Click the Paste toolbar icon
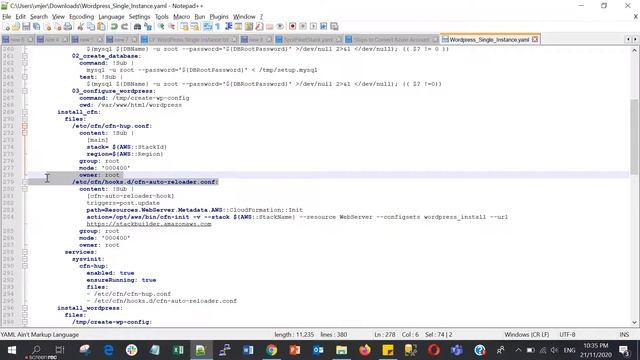Screen dimensions: 640x360 [x=101, y=27]
